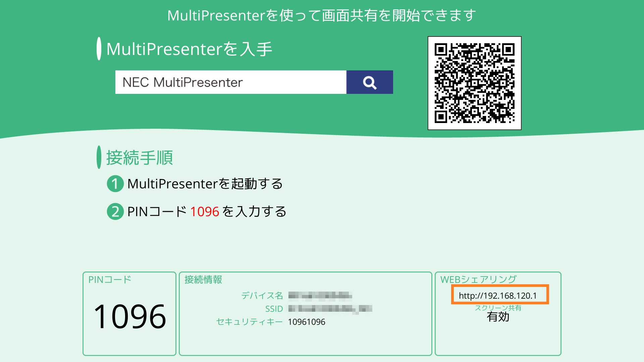This screenshot has height=362, width=644.
Task: Click the WEBシェアリング panel label
Action: (479, 279)
